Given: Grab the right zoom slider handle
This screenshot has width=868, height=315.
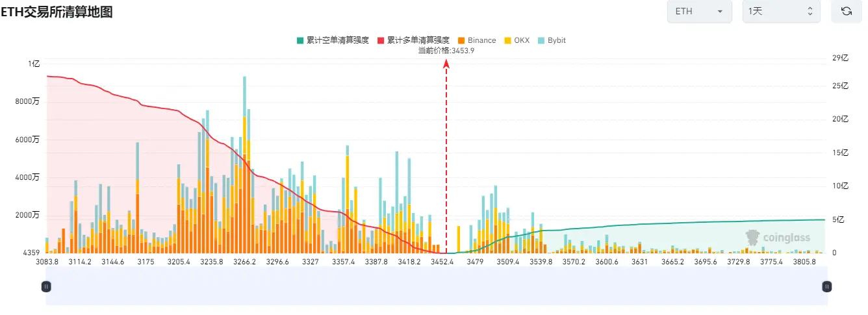Looking at the screenshot, I should tap(827, 286).
